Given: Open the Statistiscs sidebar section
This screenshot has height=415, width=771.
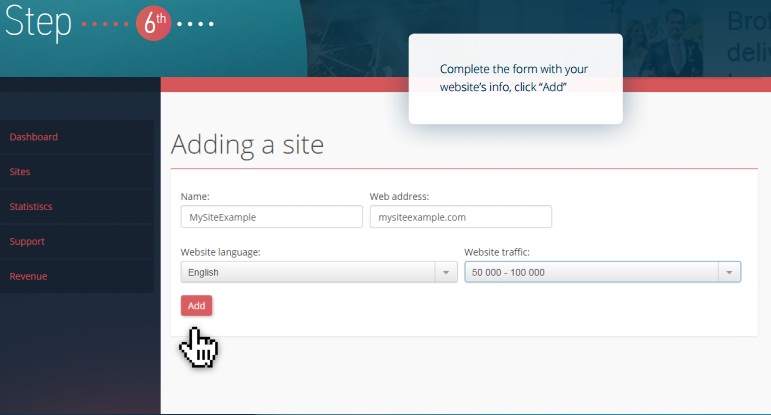Looking at the screenshot, I should click(31, 207).
